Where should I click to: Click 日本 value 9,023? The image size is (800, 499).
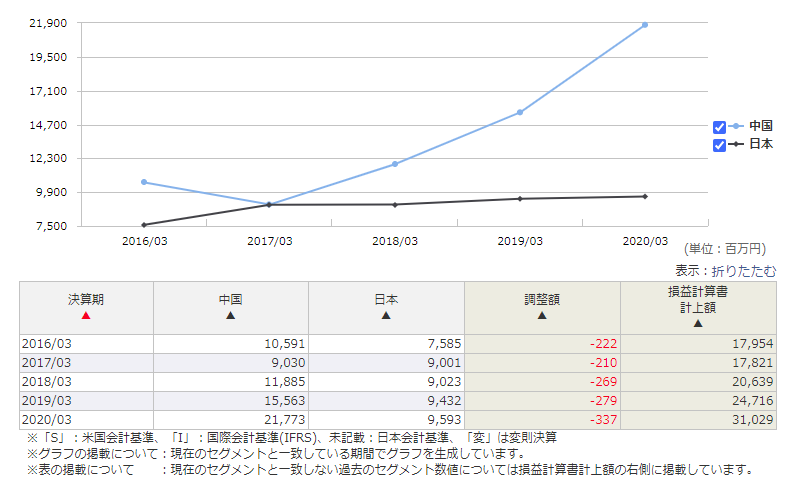(x=444, y=382)
